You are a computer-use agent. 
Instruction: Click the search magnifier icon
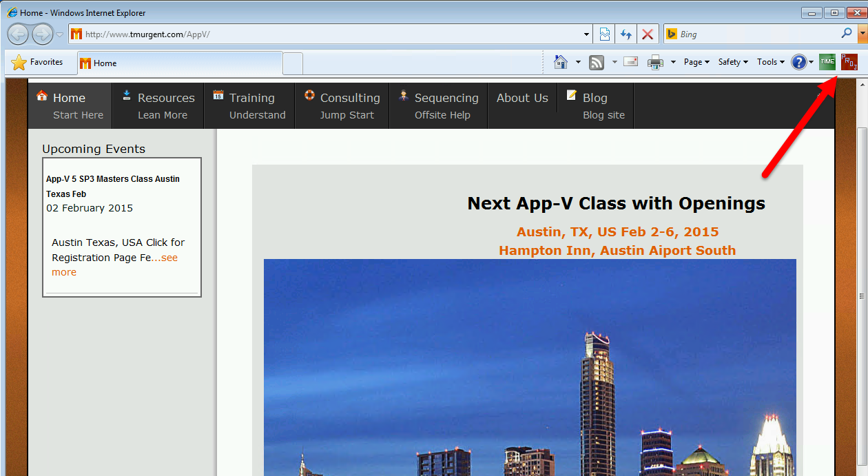tap(847, 33)
